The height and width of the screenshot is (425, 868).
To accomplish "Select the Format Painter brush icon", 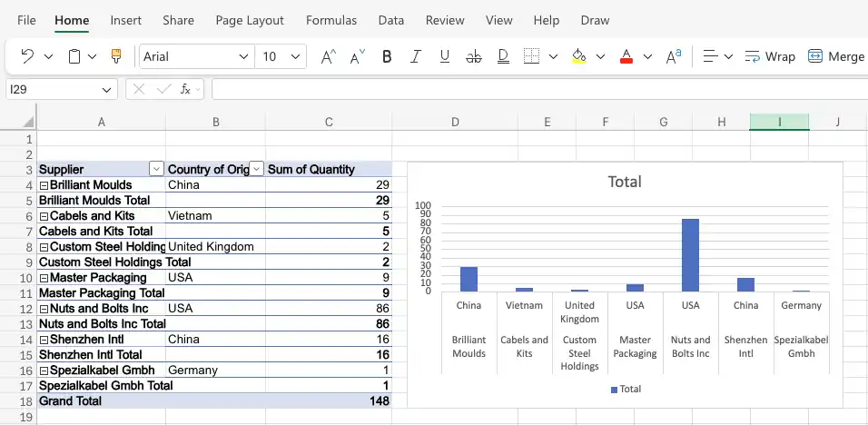I will pyautogui.click(x=116, y=56).
